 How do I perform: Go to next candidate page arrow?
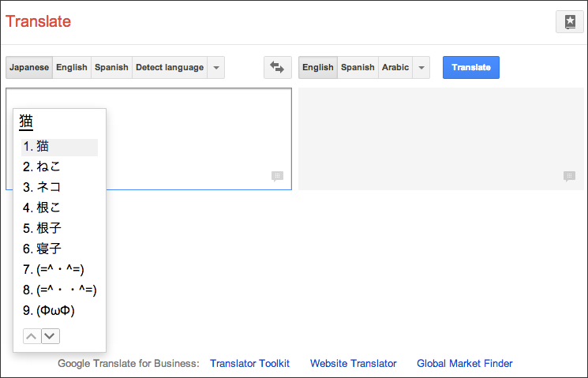point(51,336)
